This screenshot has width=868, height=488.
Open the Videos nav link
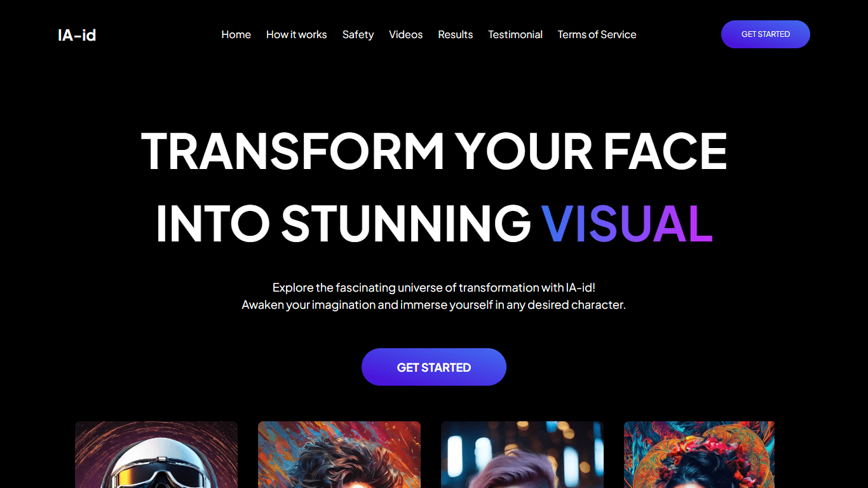tap(405, 34)
